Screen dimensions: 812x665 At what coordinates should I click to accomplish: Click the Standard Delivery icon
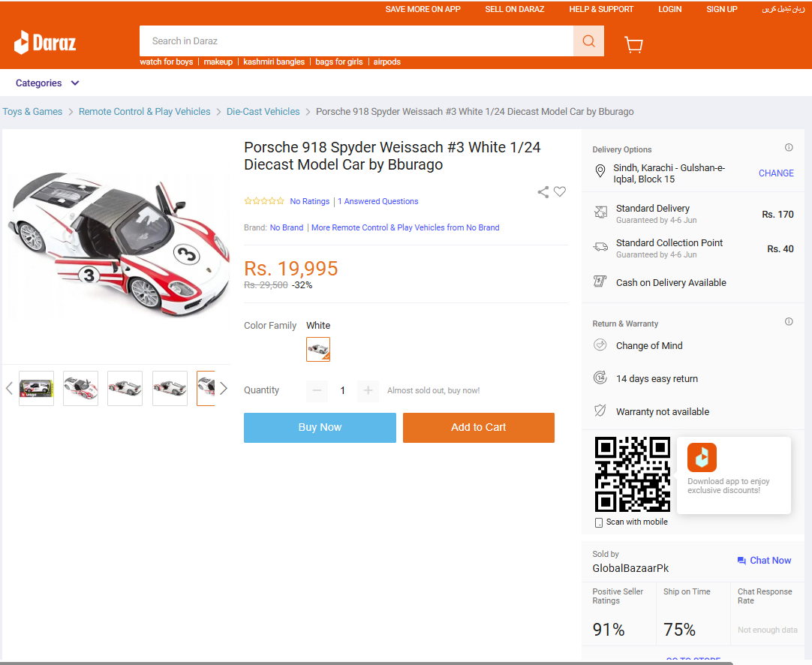click(x=600, y=212)
